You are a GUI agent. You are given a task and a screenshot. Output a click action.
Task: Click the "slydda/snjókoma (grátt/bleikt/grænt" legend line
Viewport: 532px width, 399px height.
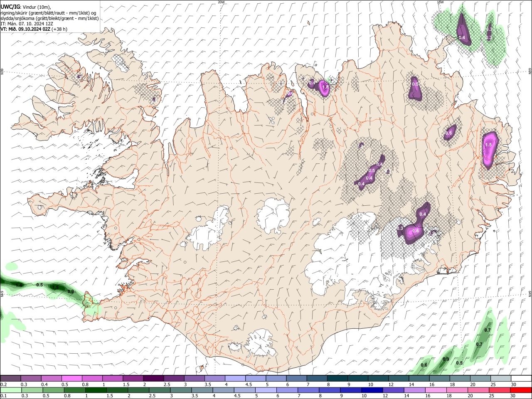tap(49, 18)
